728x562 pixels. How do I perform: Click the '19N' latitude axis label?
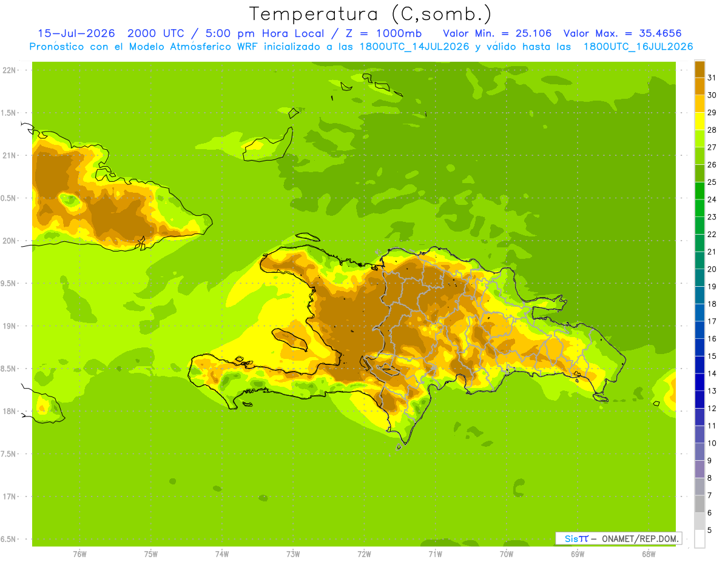click(x=9, y=326)
